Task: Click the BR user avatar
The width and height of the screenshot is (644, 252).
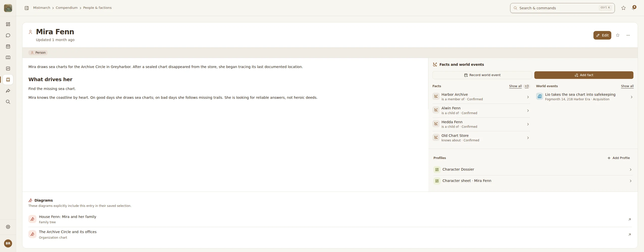Action: (8, 243)
